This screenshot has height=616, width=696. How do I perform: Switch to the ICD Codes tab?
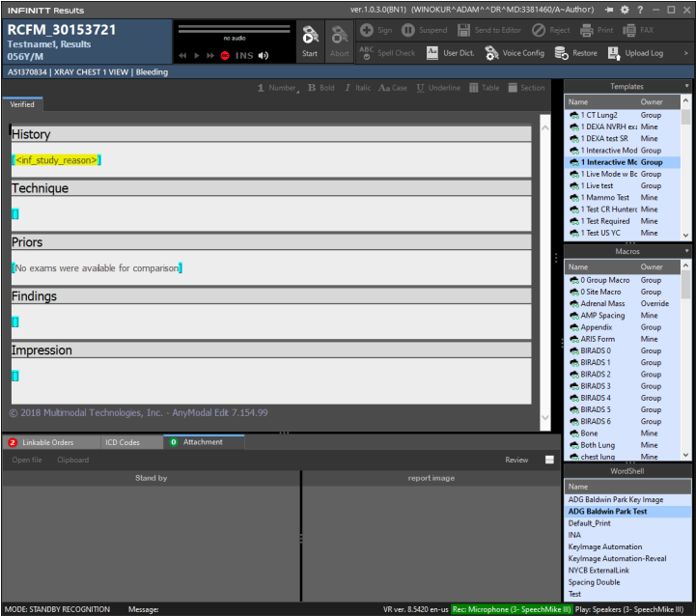pos(123,442)
